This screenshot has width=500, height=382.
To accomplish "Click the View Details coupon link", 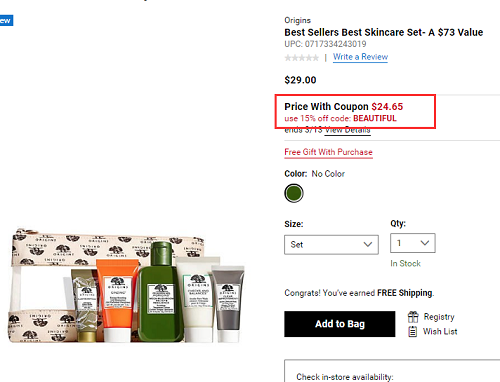I will pyautogui.click(x=348, y=130).
